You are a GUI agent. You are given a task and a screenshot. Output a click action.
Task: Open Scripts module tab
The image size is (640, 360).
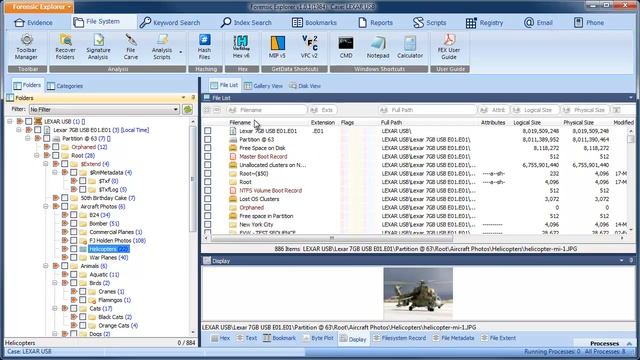coord(429,23)
